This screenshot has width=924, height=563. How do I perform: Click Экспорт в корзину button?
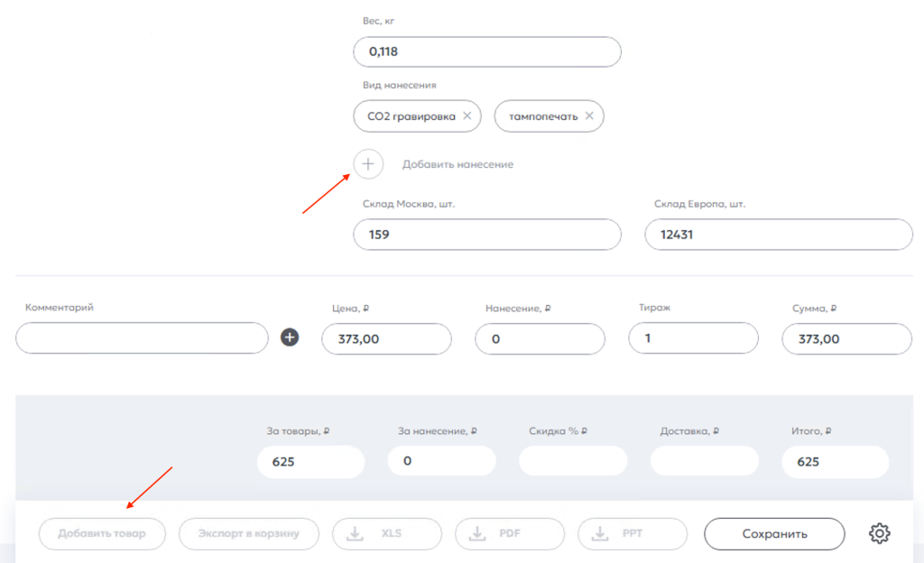click(249, 533)
